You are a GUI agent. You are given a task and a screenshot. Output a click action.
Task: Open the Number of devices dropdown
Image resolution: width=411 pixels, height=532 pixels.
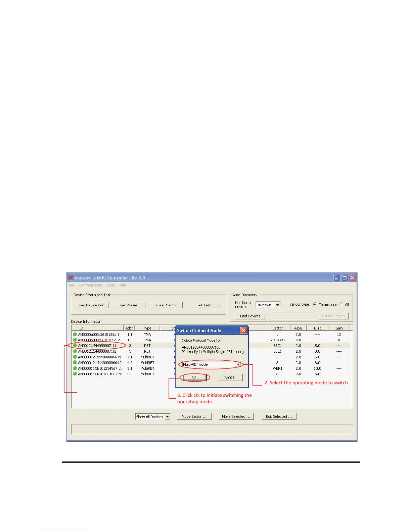click(278, 305)
